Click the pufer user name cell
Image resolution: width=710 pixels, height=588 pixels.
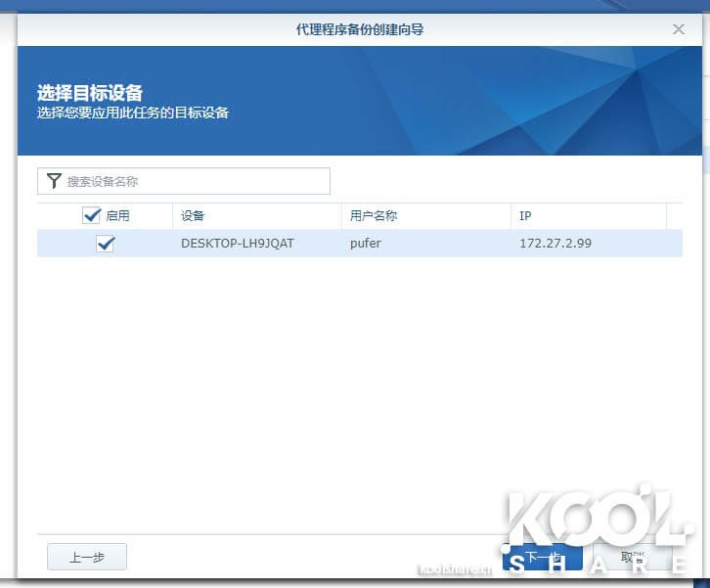[x=366, y=244]
